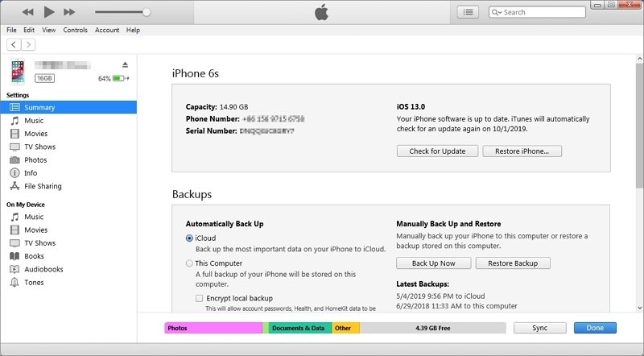Select the iCloud backup radio button
The height and width of the screenshot is (356, 644).
tap(189, 238)
